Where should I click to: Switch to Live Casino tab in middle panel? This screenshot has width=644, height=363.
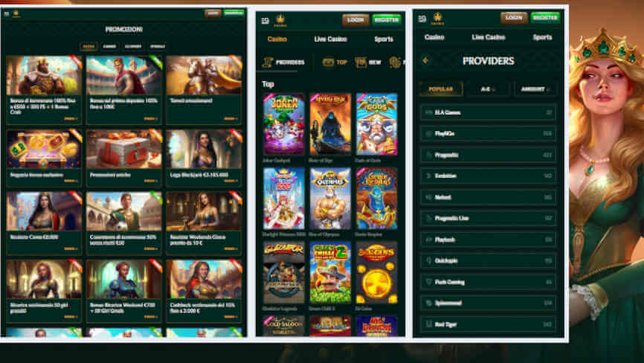point(330,39)
